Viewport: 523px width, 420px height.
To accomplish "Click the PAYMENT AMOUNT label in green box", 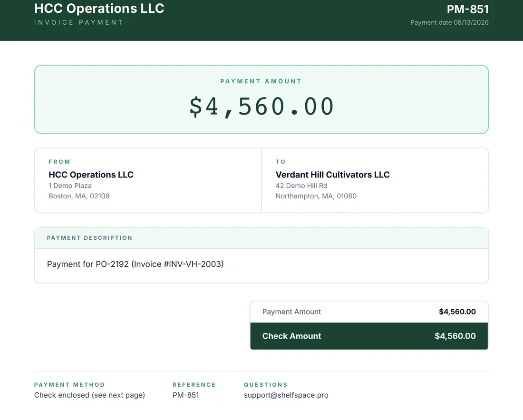I will click(x=261, y=81).
